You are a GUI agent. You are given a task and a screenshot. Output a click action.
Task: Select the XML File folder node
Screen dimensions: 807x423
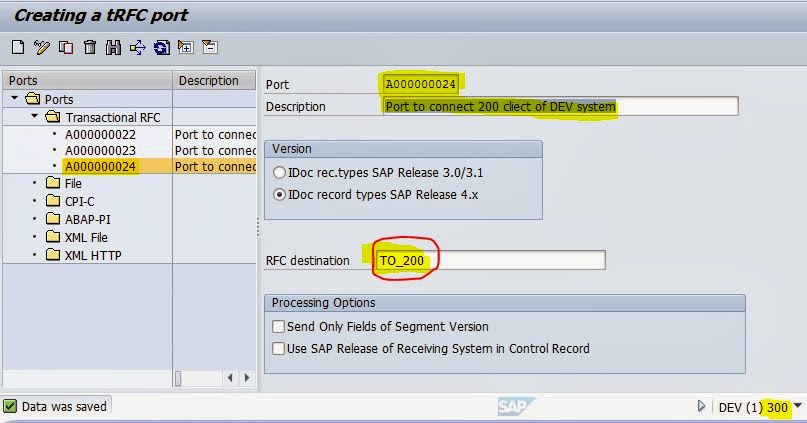[x=86, y=237]
